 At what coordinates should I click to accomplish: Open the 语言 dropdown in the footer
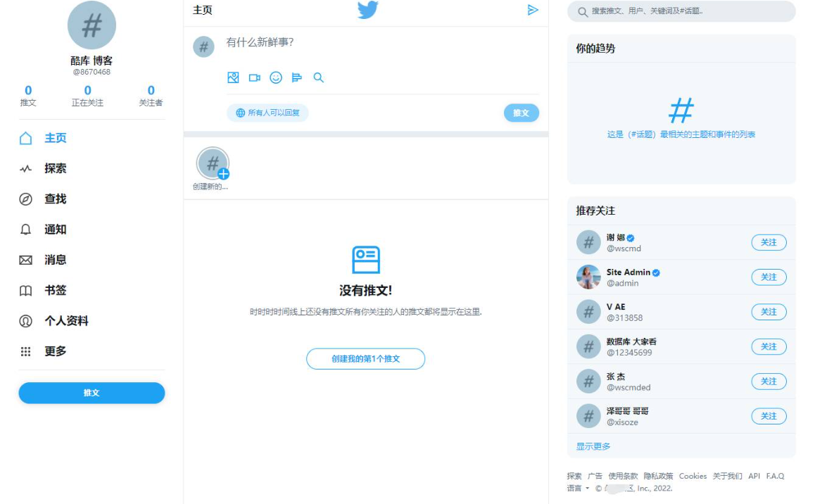coord(576,487)
